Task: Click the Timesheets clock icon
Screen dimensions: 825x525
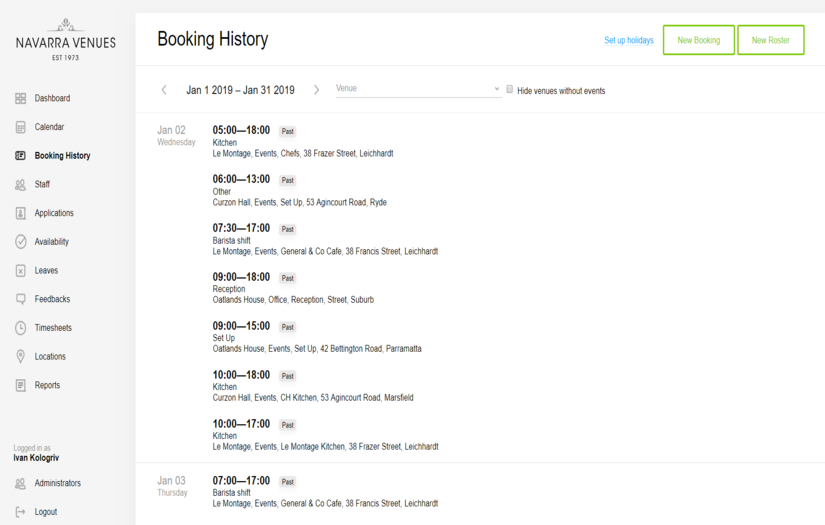Action: coord(21,328)
